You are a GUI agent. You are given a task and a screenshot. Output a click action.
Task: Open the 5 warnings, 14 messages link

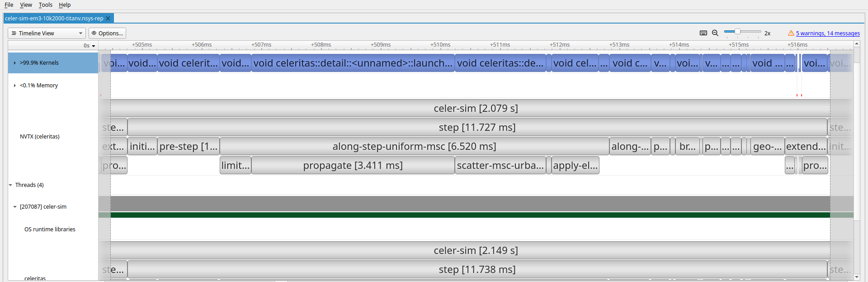coord(828,33)
